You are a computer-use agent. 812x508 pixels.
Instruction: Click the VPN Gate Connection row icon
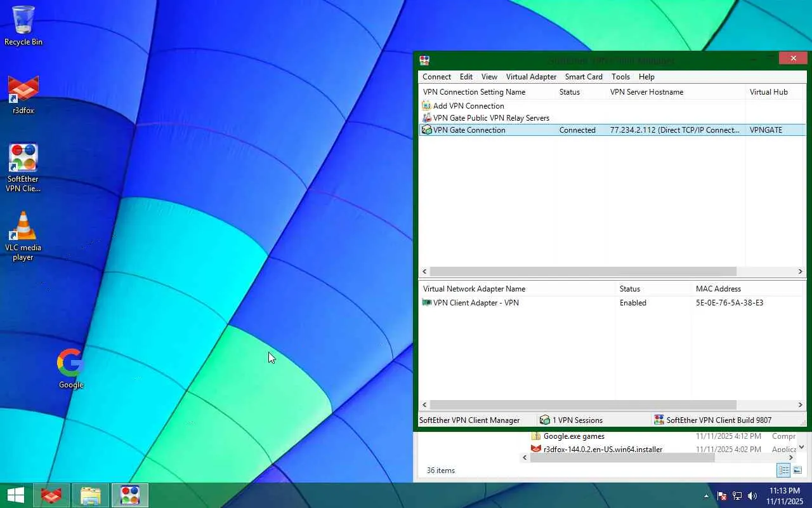(427, 130)
